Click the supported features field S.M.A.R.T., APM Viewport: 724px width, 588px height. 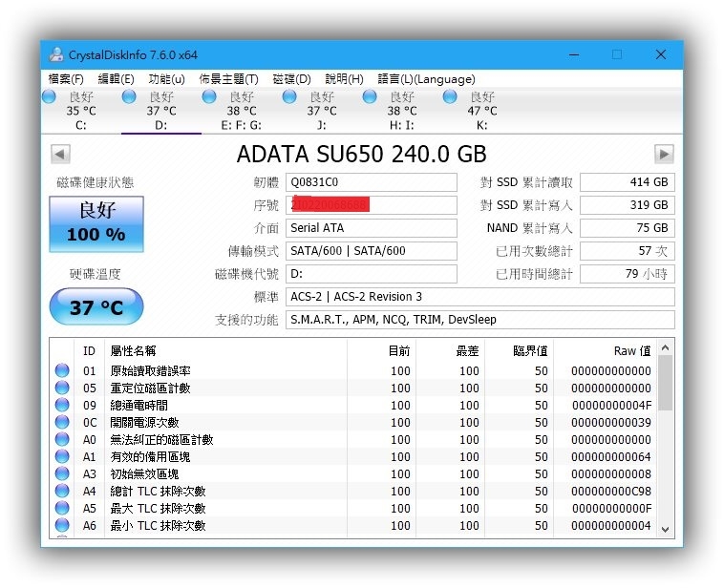pyautogui.click(x=480, y=320)
